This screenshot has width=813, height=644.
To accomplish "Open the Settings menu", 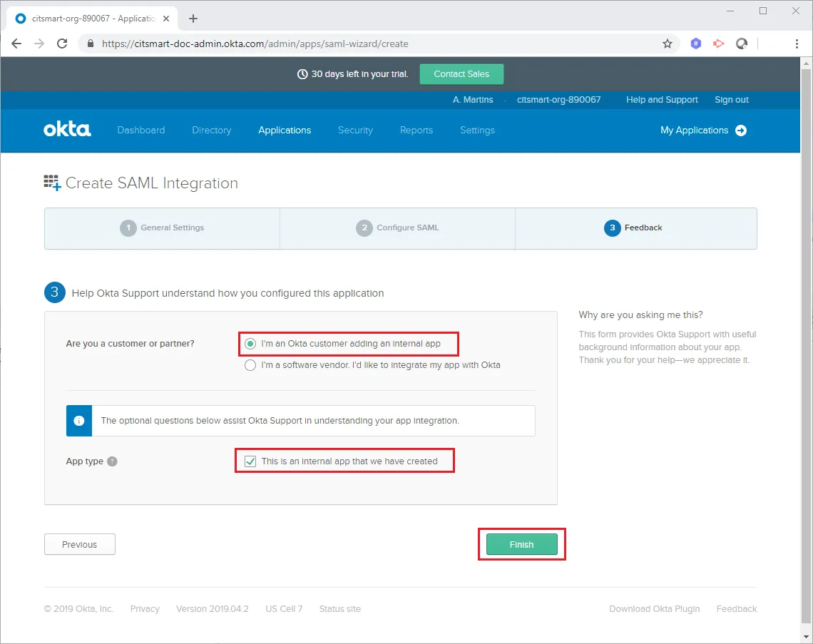I will click(478, 130).
